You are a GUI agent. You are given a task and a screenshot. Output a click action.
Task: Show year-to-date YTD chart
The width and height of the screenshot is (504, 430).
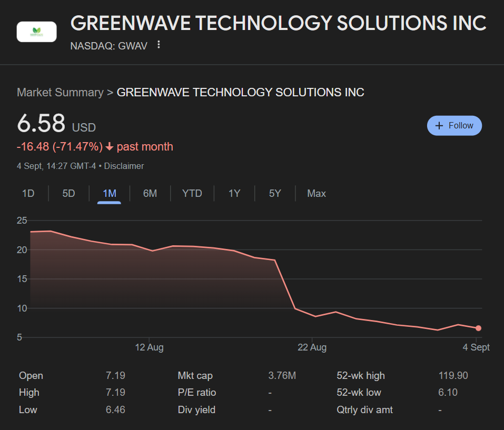coord(192,193)
